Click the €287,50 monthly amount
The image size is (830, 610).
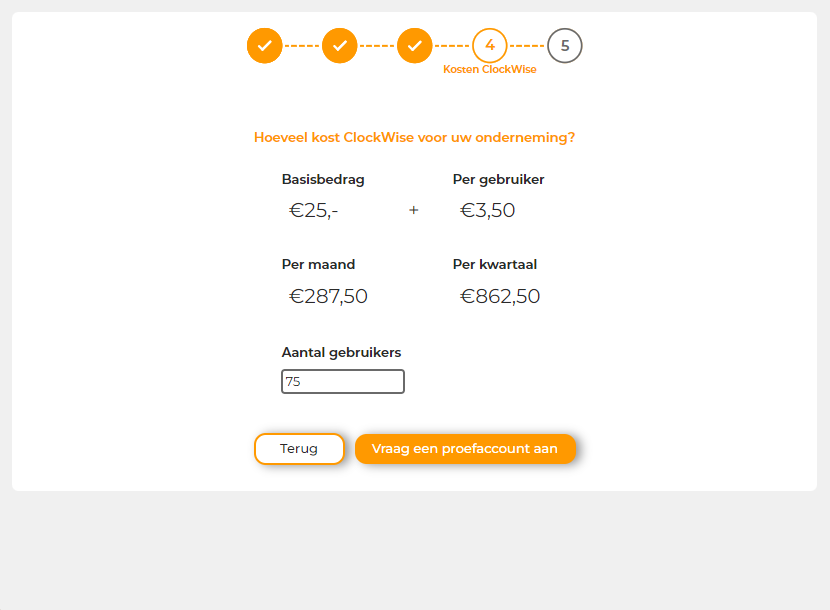329,296
